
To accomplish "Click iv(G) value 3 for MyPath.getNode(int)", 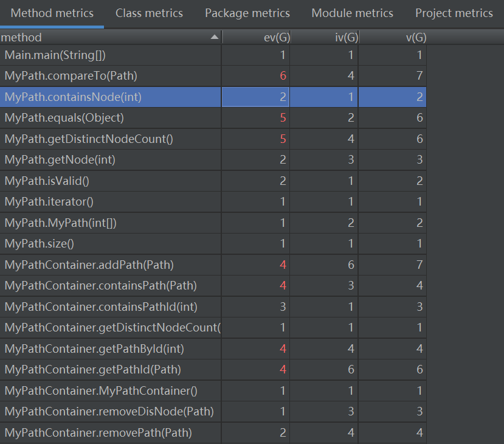I will tap(351, 160).
